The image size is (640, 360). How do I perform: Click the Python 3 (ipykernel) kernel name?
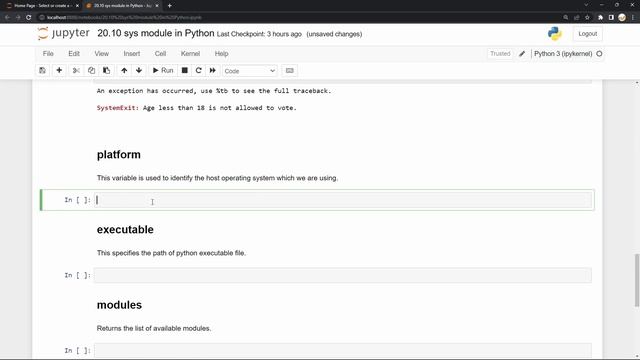point(563,53)
